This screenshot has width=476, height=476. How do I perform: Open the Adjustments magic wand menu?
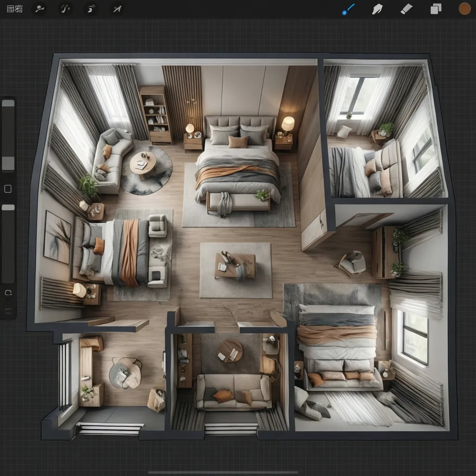[65, 9]
